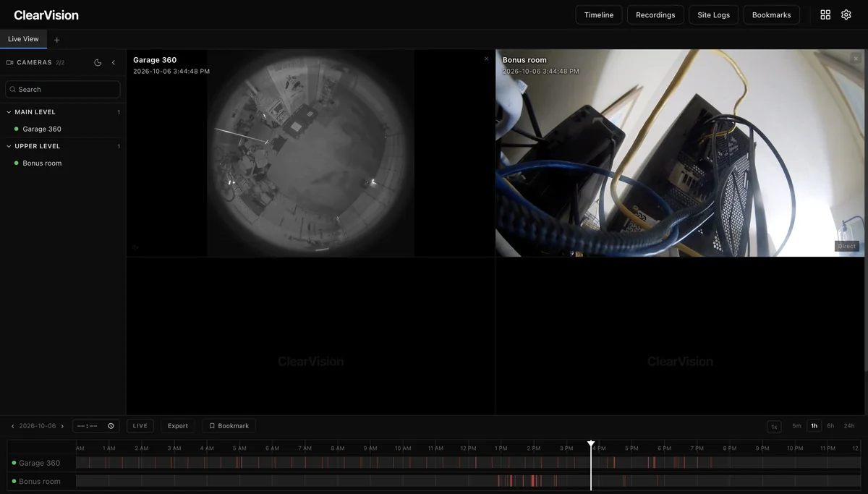Click the CAMERAS panel heading
Screen dimensions: 868x494
34,63
